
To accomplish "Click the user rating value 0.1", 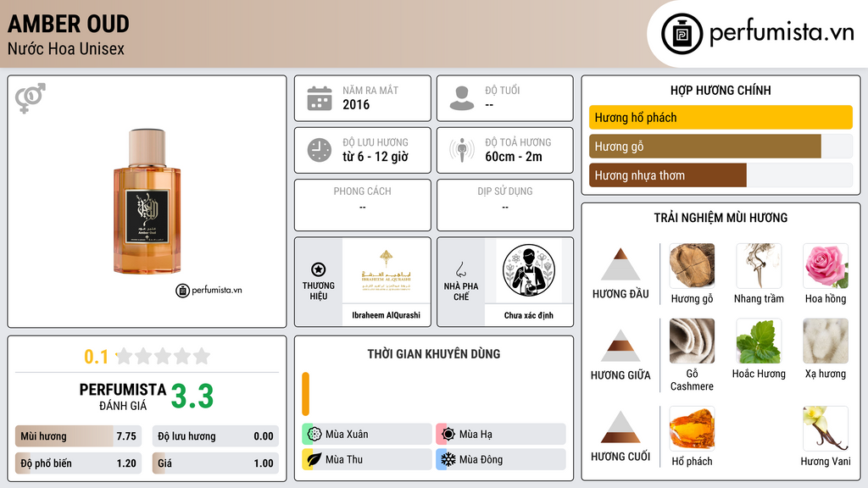I will pyautogui.click(x=97, y=357).
